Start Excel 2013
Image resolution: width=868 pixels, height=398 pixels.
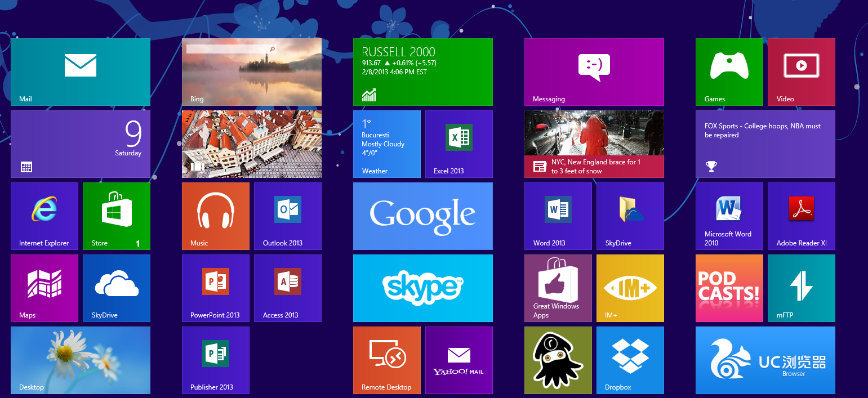(459, 144)
